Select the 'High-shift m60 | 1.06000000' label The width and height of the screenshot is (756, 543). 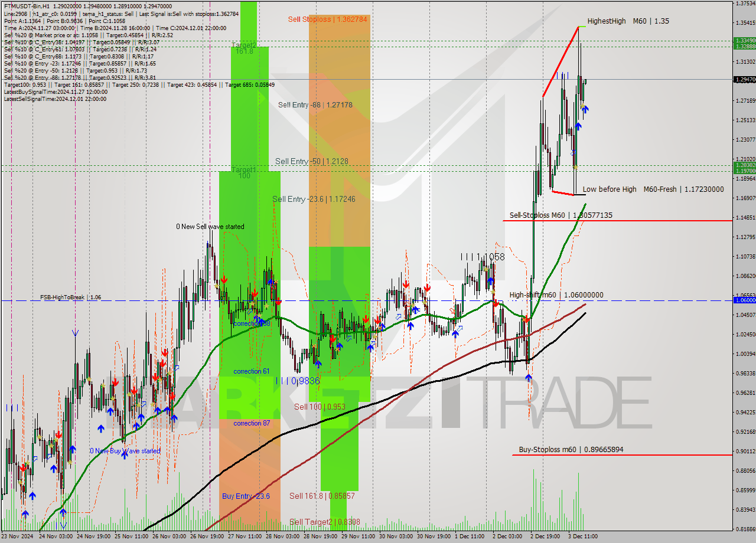pos(556,295)
